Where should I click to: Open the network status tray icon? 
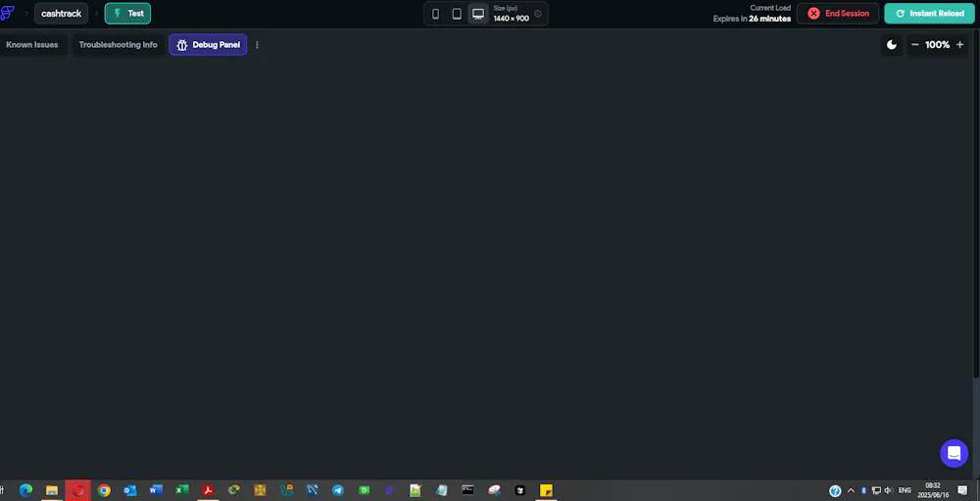(x=876, y=491)
